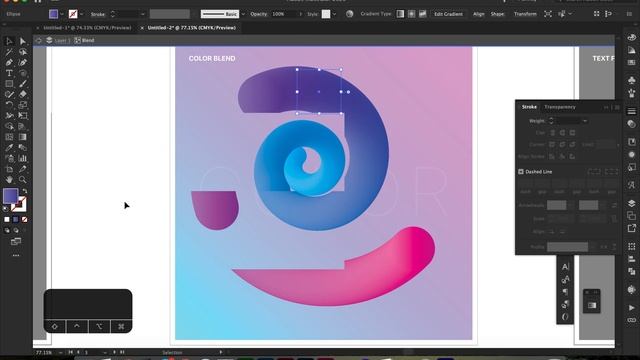This screenshot has width=640, height=360.
Task: Select the Magic Wand tool
Action: tap(9, 52)
